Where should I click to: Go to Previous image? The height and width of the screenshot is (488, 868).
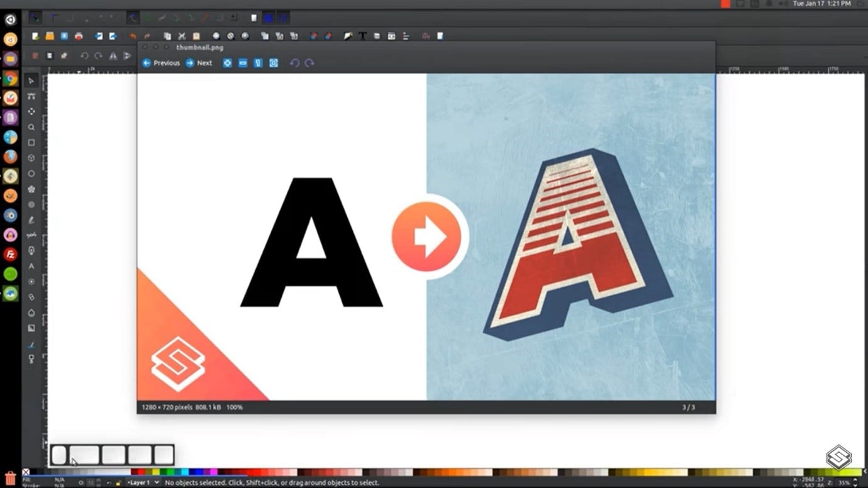[x=161, y=63]
